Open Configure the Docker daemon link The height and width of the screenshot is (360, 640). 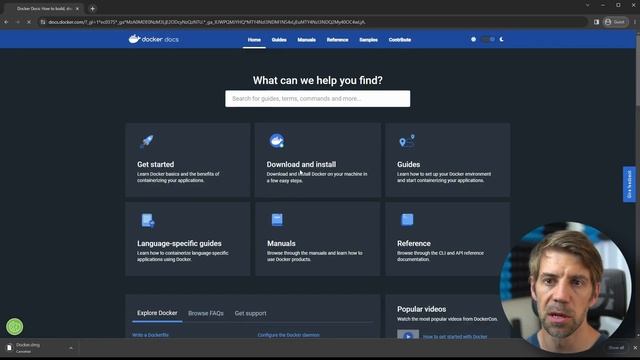click(289, 335)
